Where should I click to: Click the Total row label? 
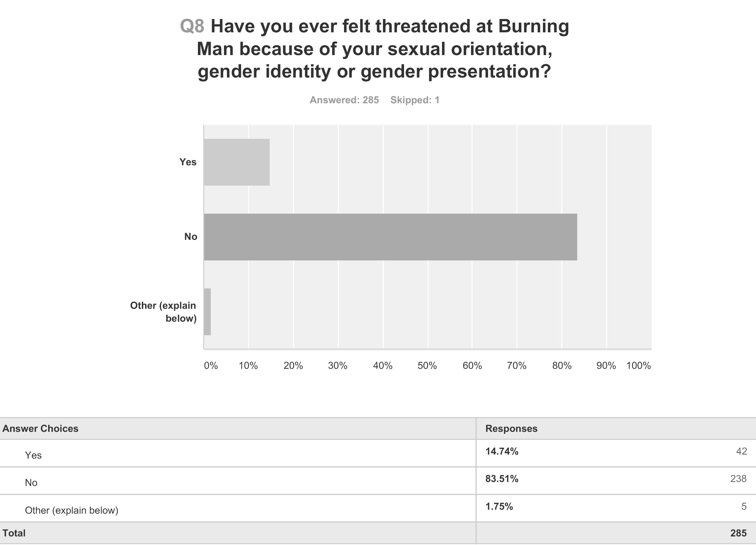tap(14, 533)
